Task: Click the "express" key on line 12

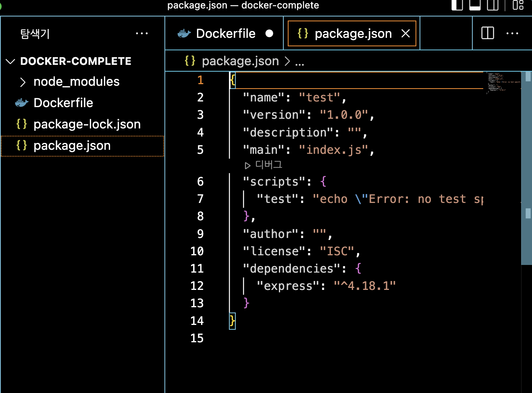Action: pyautogui.click(x=288, y=286)
